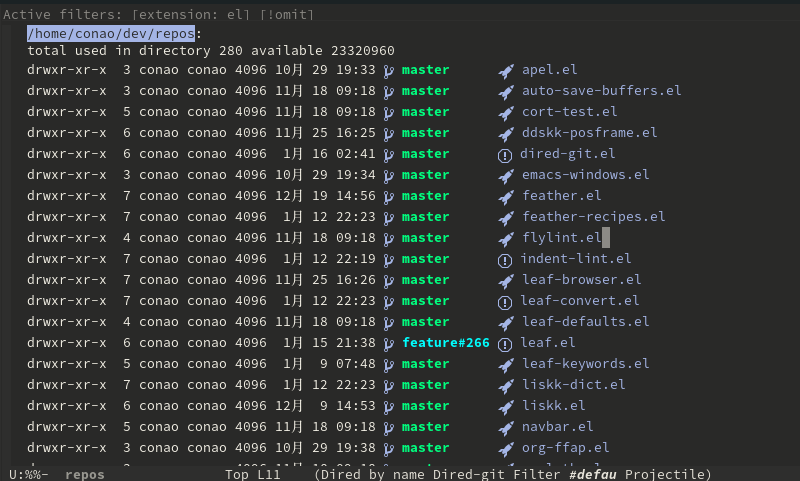Select the leaf-convert.el directory entry

[580, 300]
